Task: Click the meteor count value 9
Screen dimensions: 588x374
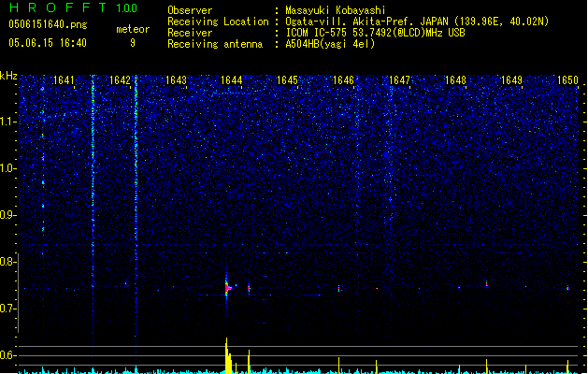Action: tap(133, 43)
